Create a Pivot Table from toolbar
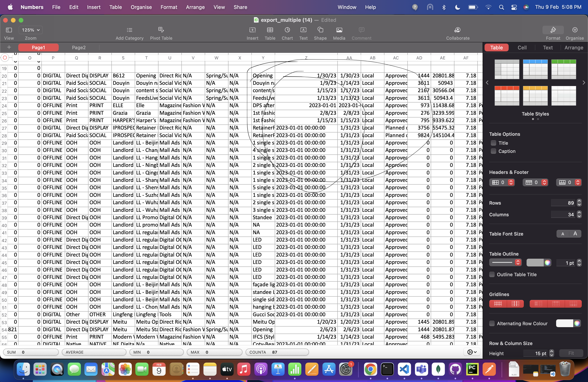 coord(161,30)
